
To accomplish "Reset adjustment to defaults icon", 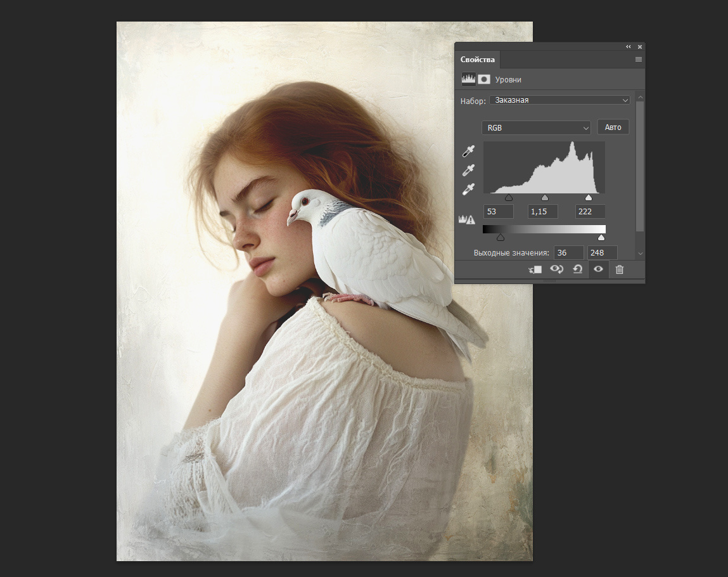I will pyautogui.click(x=578, y=269).
